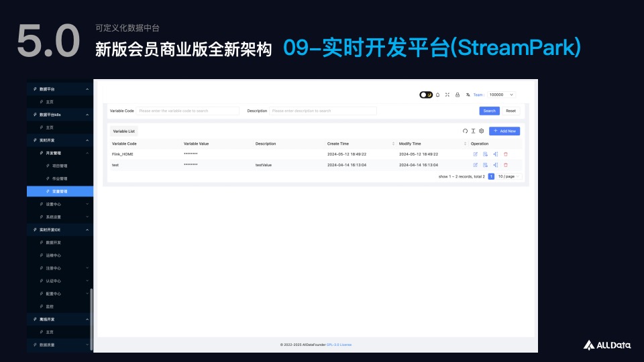Click the table density icon
The width and height of the screenshot is (644, 362).
(473, 131)
